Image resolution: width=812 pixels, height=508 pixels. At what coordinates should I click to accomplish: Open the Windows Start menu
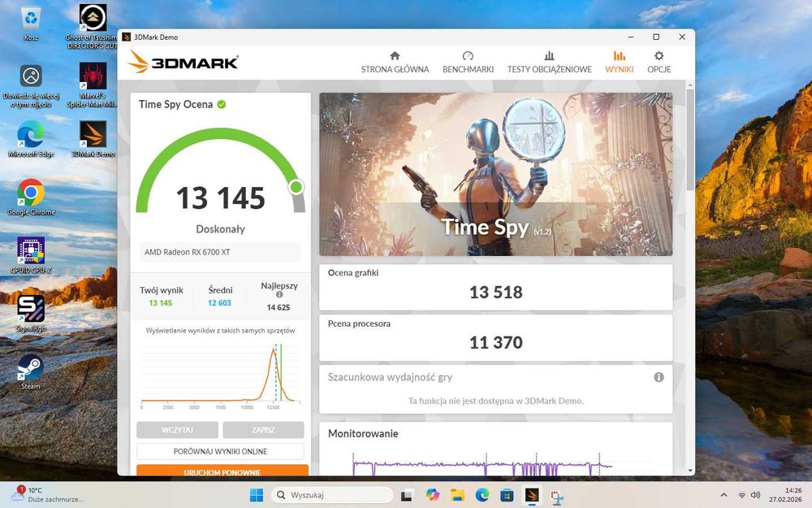point(257,495)
